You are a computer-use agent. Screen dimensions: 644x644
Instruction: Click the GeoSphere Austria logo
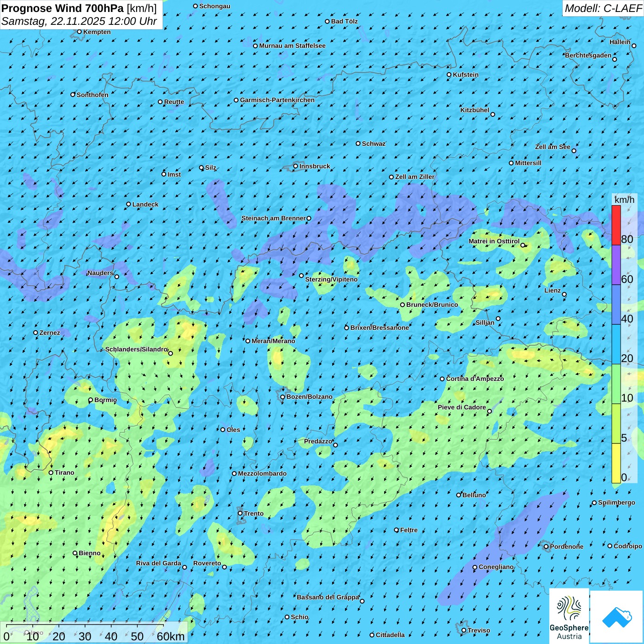coord(569,616)
